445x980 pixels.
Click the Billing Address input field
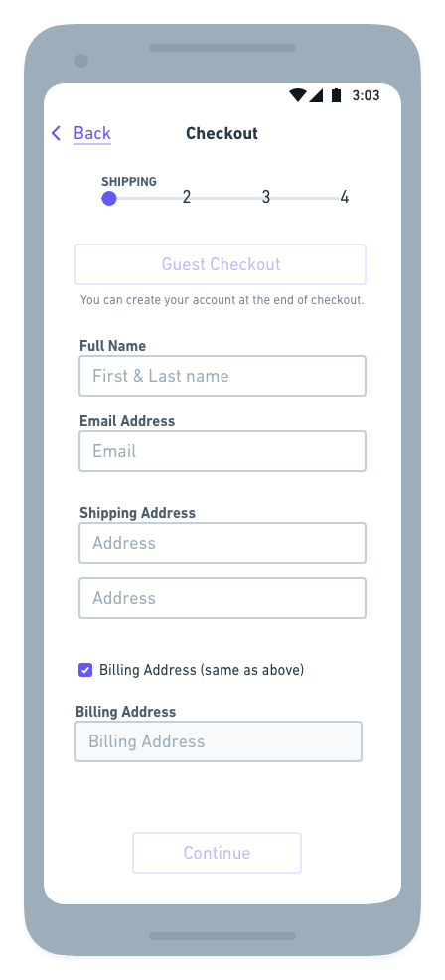point(219,741)
